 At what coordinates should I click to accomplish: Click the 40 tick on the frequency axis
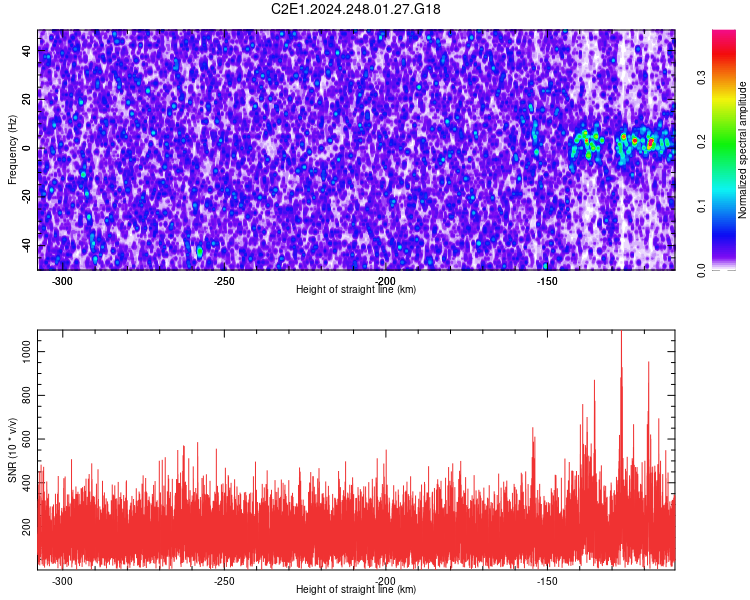click(x=27, y=50)
